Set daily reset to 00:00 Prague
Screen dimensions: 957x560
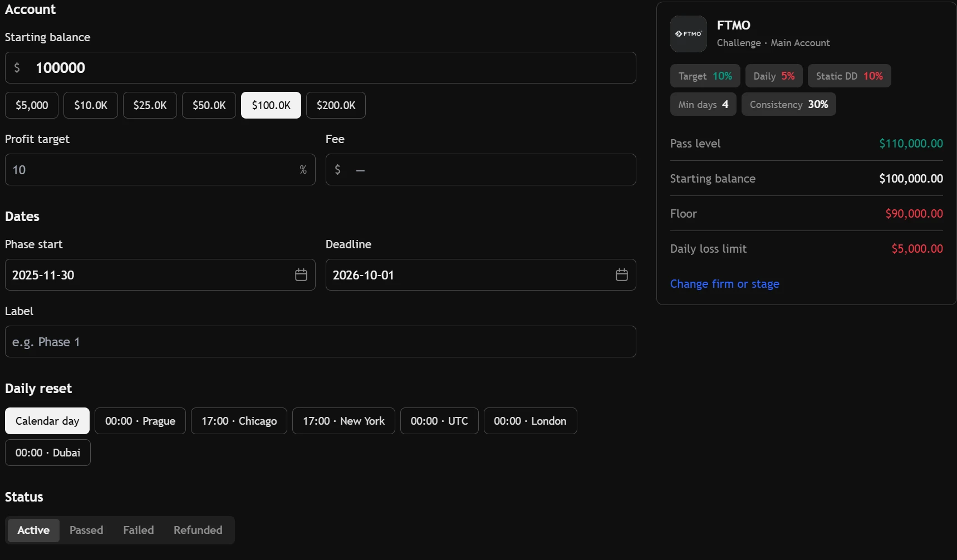click(x=140, y=421)
